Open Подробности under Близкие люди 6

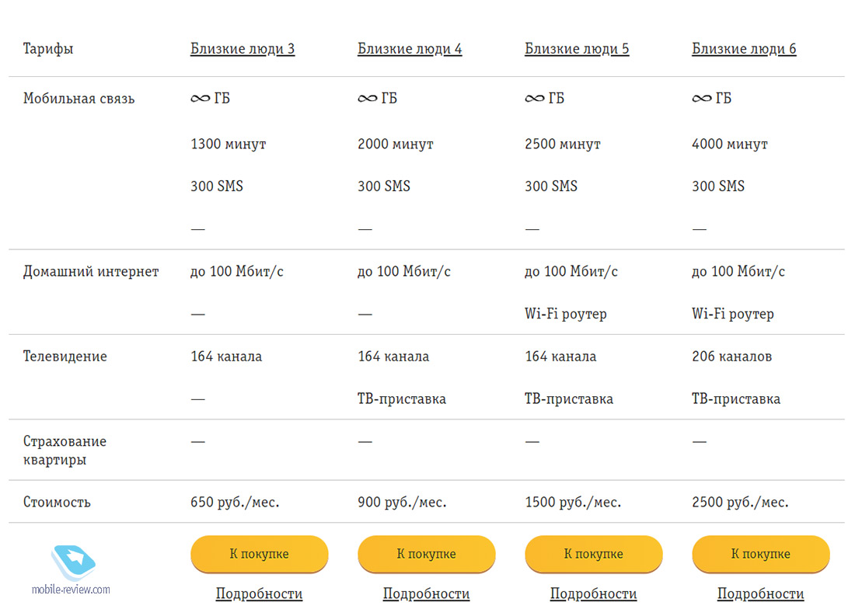pos(761,593)
